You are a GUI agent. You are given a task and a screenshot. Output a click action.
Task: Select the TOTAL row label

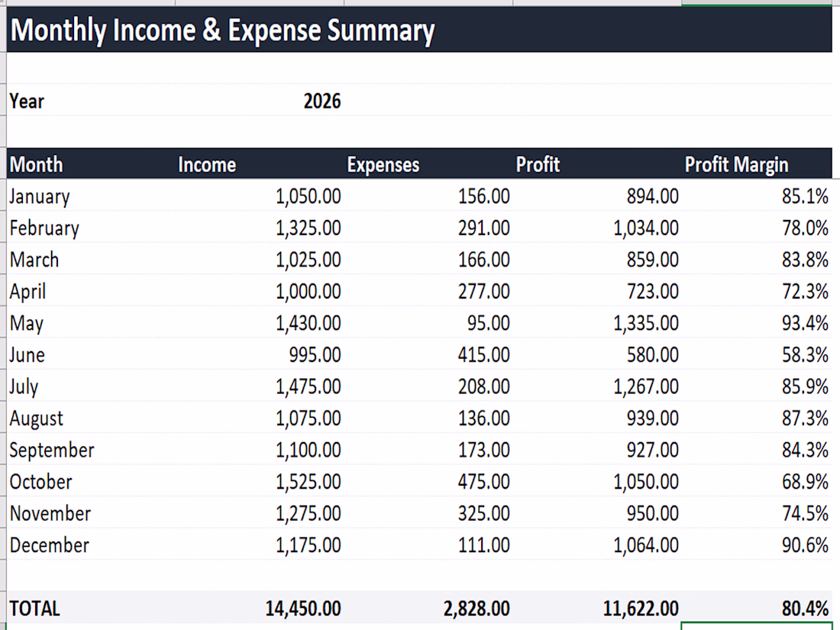click(x=35, y=609)
